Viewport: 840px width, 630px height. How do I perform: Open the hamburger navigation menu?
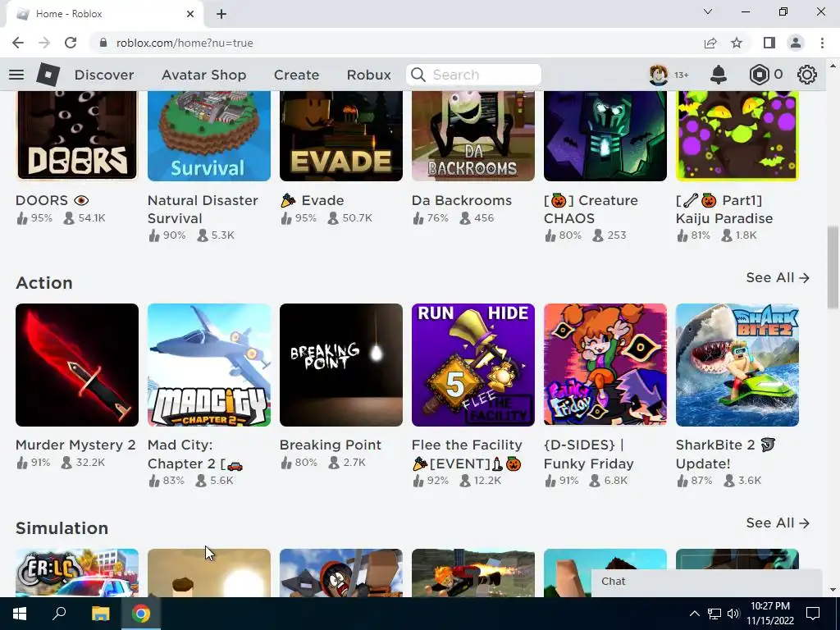point(16,75)
